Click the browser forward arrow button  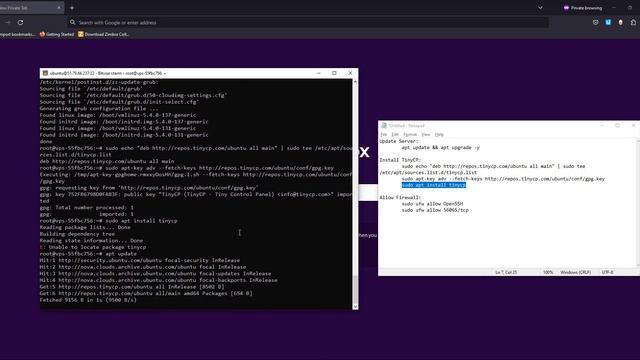(x=8, y=22)
